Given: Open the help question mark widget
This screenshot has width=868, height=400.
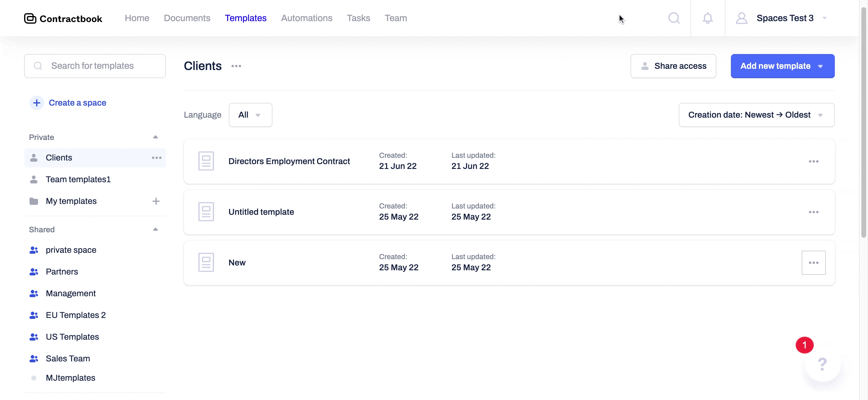Looking at the screenshot, I should point(822,364).
